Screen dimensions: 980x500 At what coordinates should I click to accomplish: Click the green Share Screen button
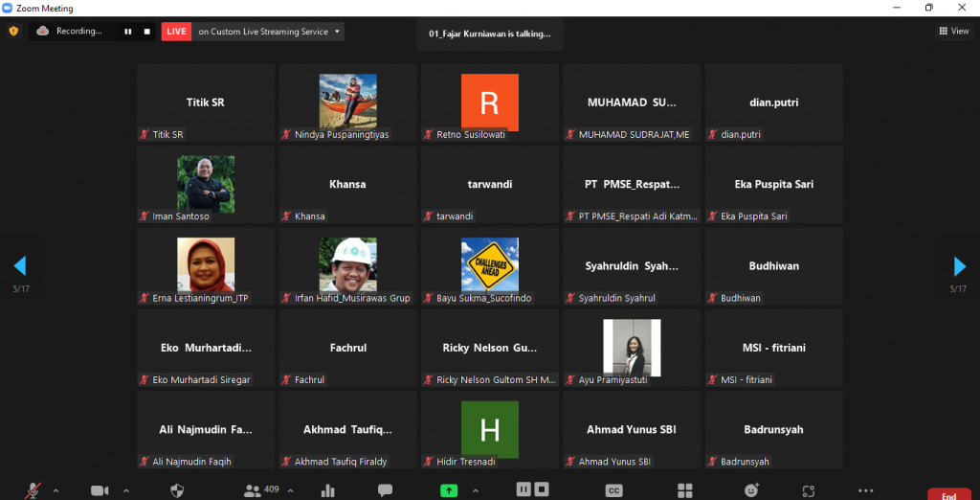click(x=448, y=490)
